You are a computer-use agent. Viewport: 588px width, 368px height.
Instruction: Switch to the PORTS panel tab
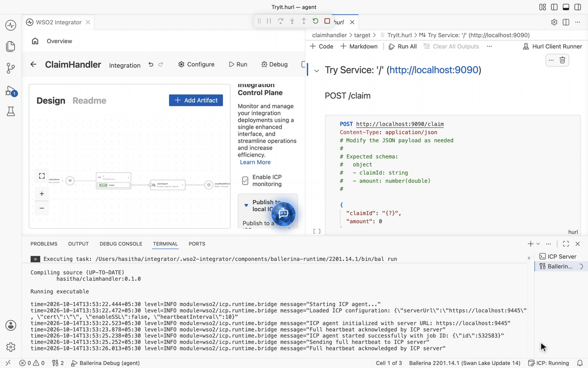[197, 244]
